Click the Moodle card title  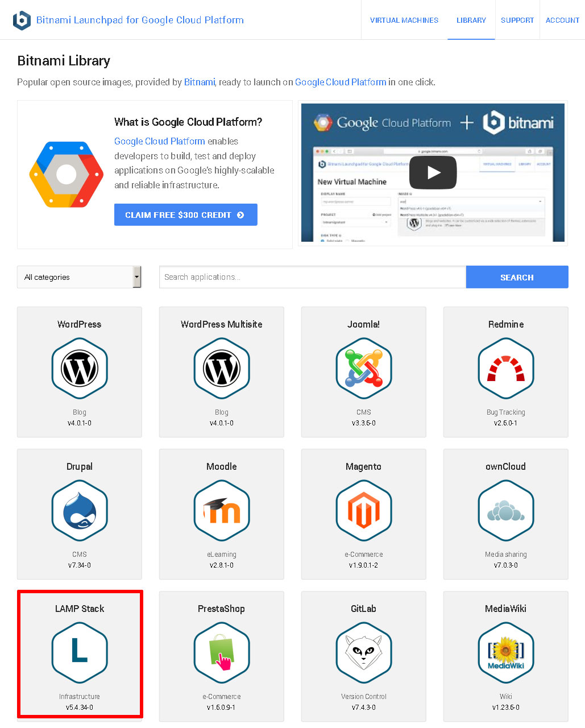point(222,466)
